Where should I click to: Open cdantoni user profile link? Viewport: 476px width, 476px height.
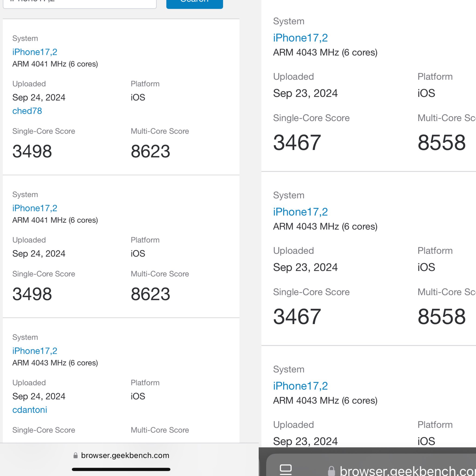click(x=30, y=410)
